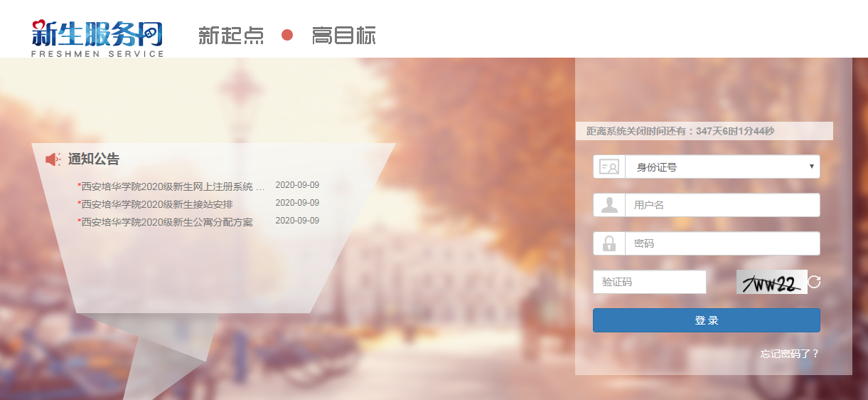Open the 忘记密码了？ link
The image size is (868, 400).
(x=789, y=354)
